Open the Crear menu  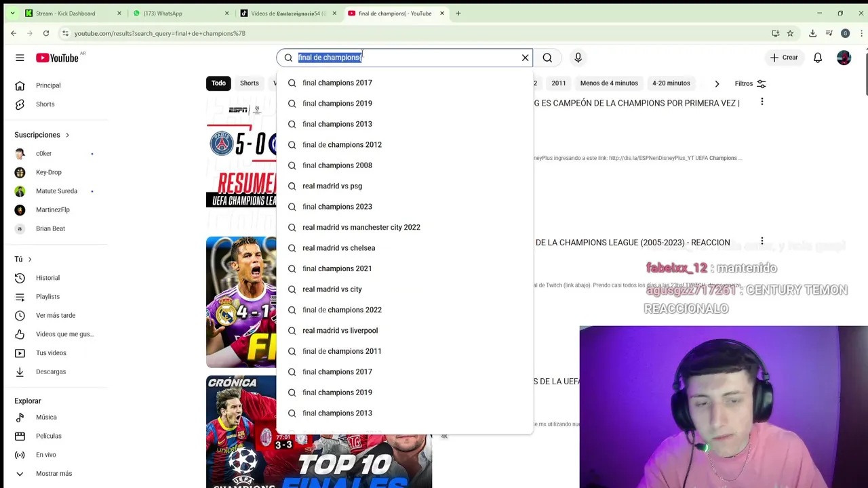[x=784, y=58]
